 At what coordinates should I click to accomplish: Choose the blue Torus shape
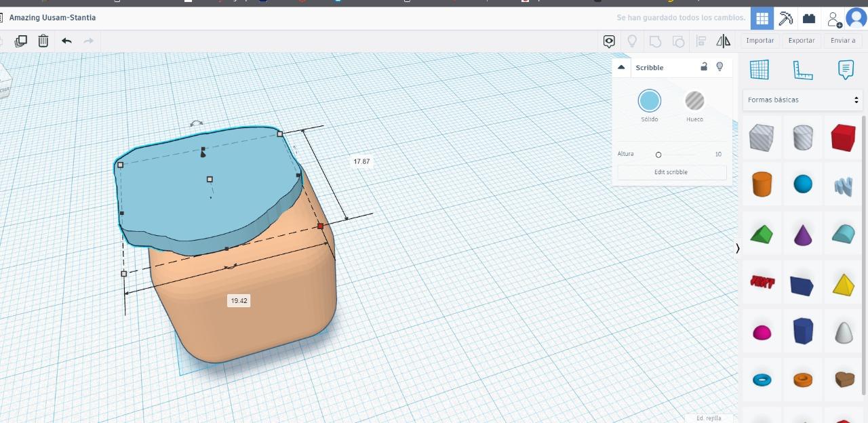click(762, 380)
